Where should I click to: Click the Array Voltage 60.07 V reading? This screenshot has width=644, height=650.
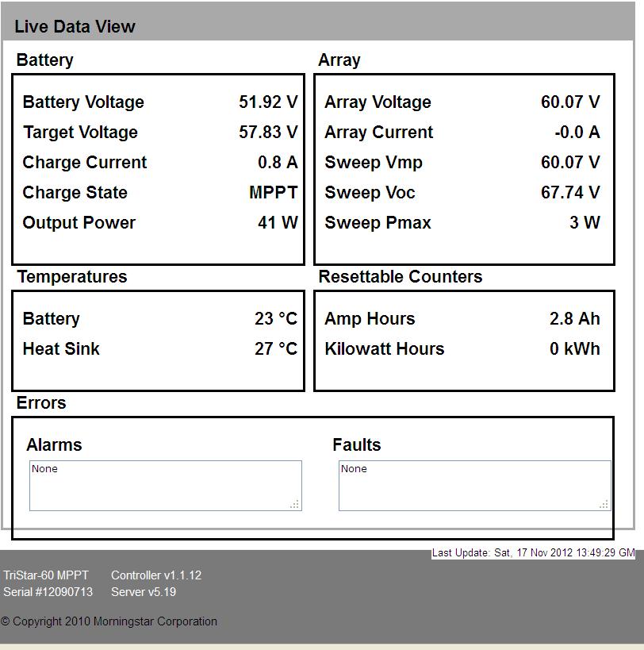point(570,102)
